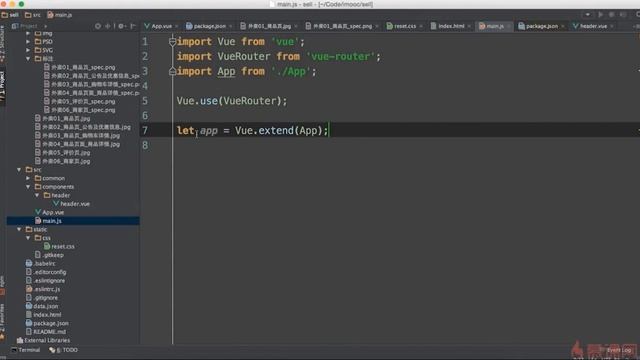Click line number 8 in gutter

click(x=145, y=145)
